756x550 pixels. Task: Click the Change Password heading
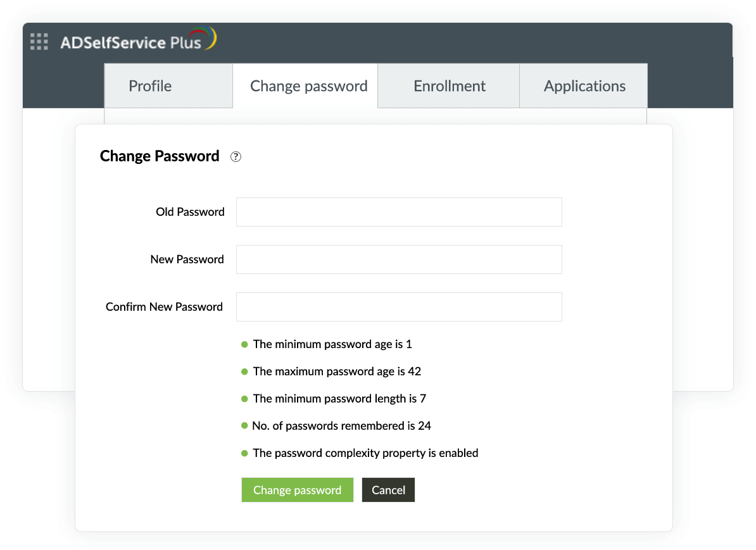pyautogui.click(x=160, y=156)
